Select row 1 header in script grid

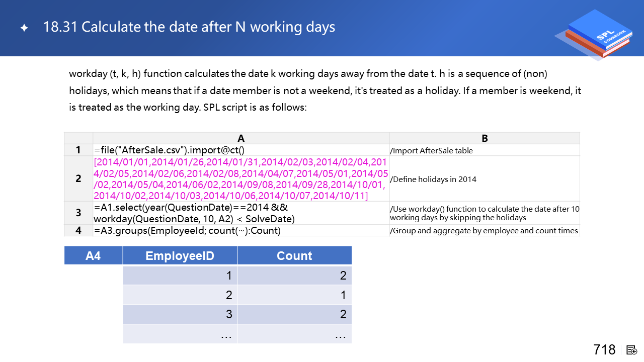[78, 150]
